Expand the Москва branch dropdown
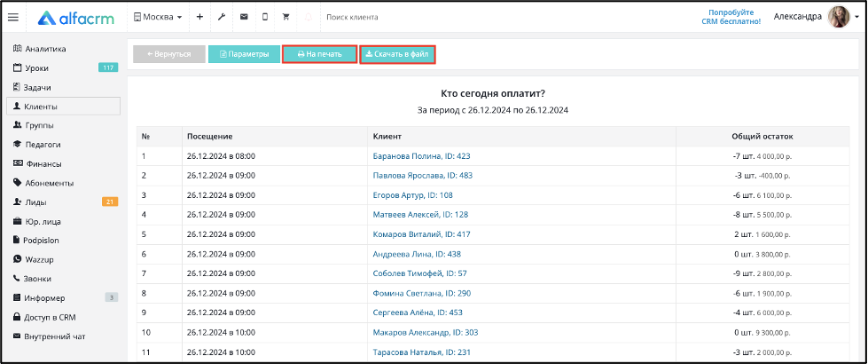 (158, 17)
